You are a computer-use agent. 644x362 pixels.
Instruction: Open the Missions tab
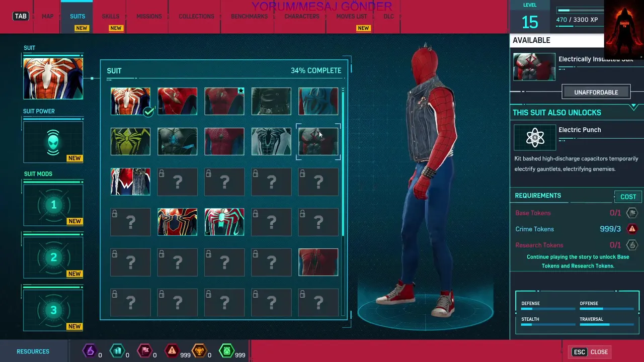(x=149, y=16)
